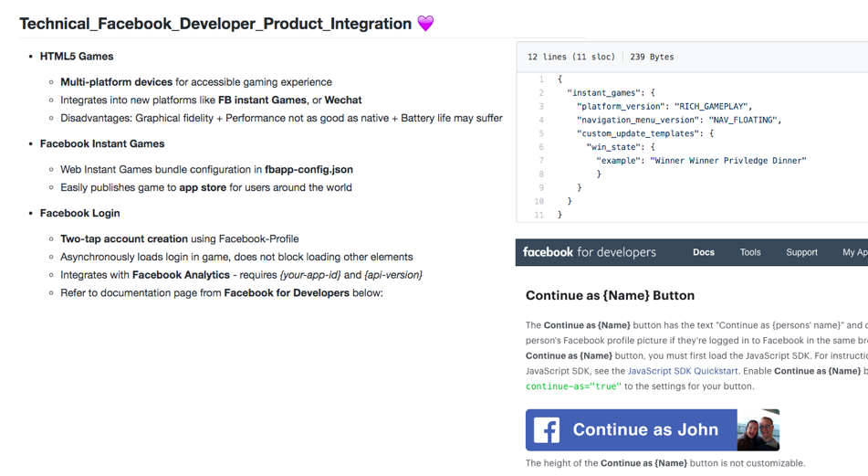Click the italic {api-version} placeholder
Screen dimensions: 868x476
(x=393, y=275)
